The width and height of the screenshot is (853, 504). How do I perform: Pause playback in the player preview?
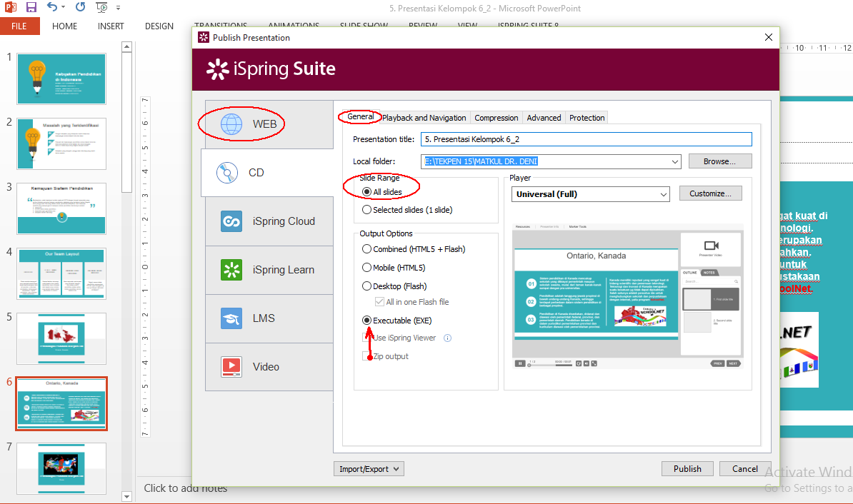coord(519,363)
